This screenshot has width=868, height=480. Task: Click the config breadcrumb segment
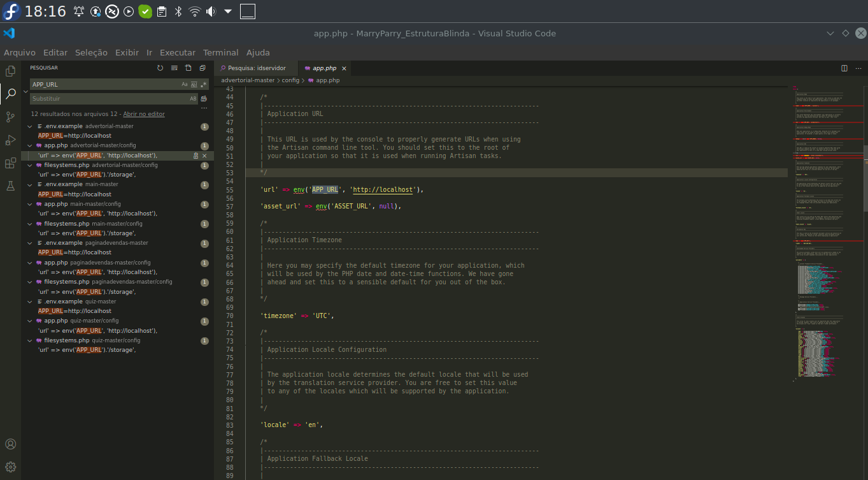[290, 80]
